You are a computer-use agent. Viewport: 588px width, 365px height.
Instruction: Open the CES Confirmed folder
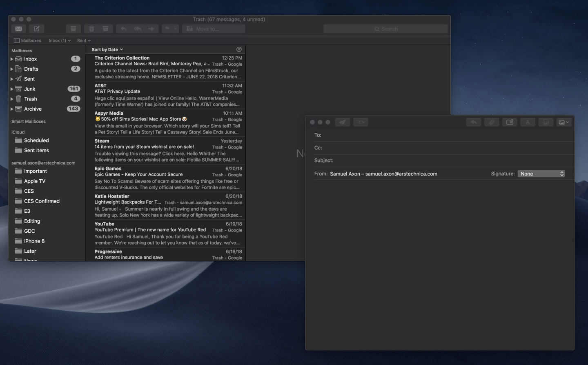click(46, 201)
